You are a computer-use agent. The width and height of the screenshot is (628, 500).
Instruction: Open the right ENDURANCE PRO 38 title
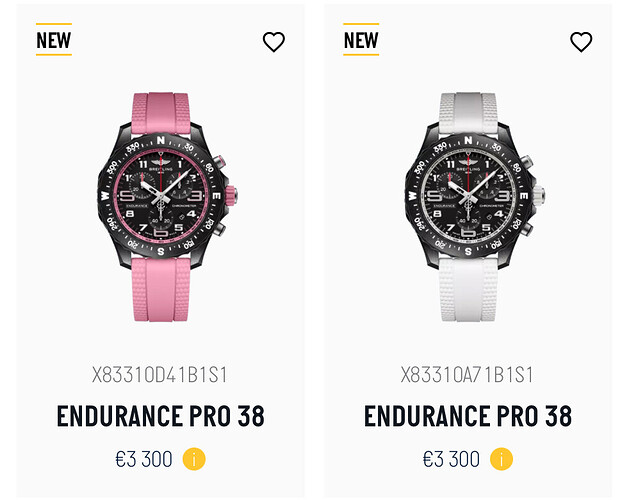[468, 416]
